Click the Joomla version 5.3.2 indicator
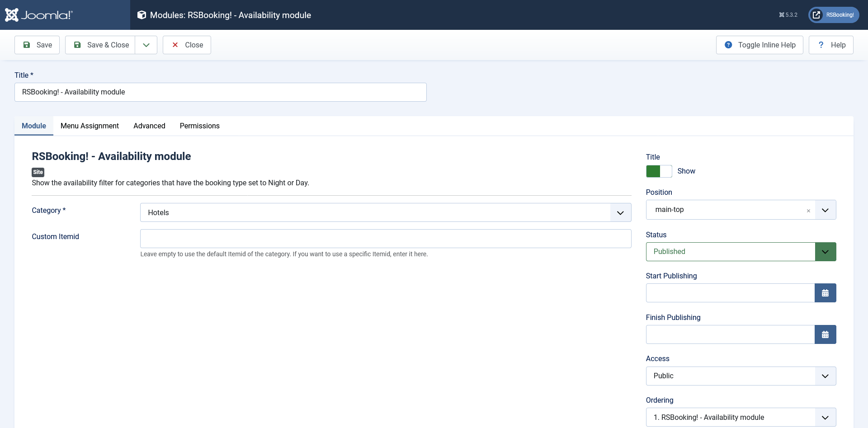Image resolution: width=868 pixels, height=428 pixels. pyautogui.click(x=788, y=15)
